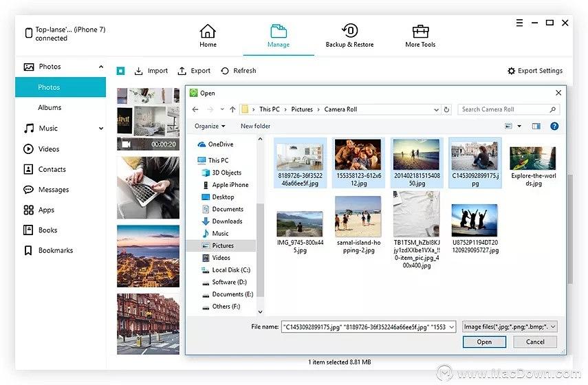Open the Music category icon
The image size is (588, 385).
point(29,128)
